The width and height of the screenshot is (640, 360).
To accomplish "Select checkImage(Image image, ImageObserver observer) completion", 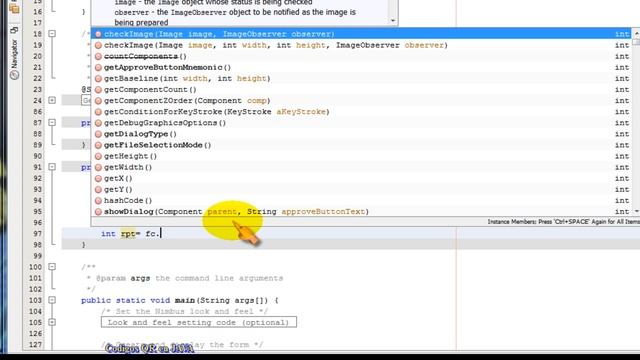I will (x=362, y=34).
